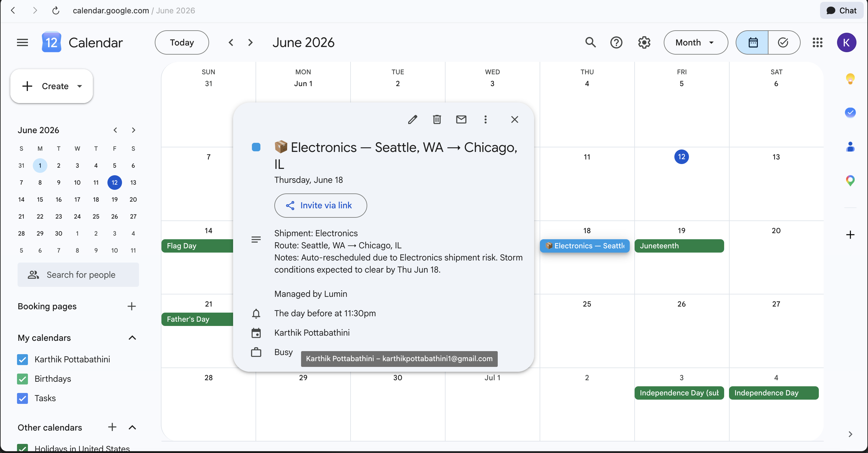Hide the side panel chevron
This screenshot has height=453, width=868.
850,434
